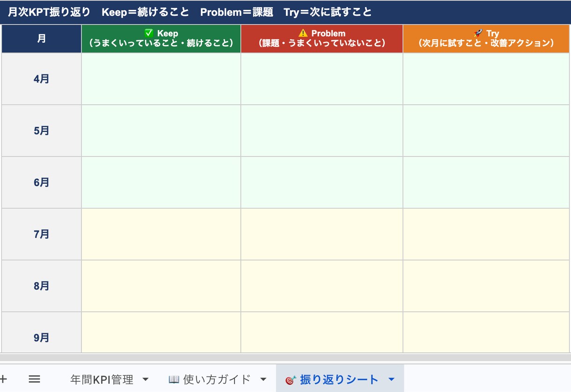The height and width of the screenshot is (392, 571).
Task: Select the 5月 row label cell
Action: point(42,131)
